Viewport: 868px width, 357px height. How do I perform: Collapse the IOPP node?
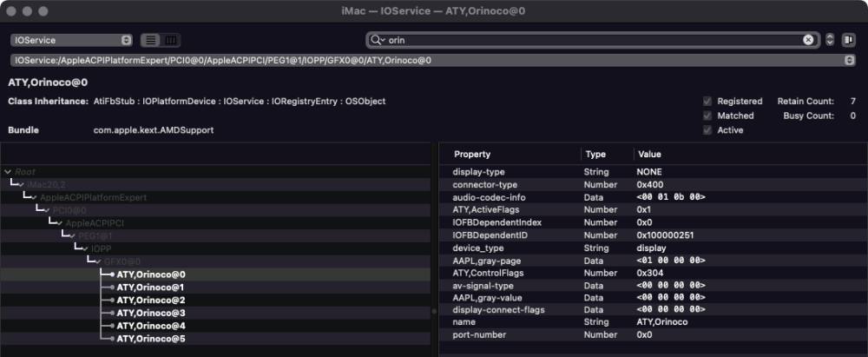85,248
